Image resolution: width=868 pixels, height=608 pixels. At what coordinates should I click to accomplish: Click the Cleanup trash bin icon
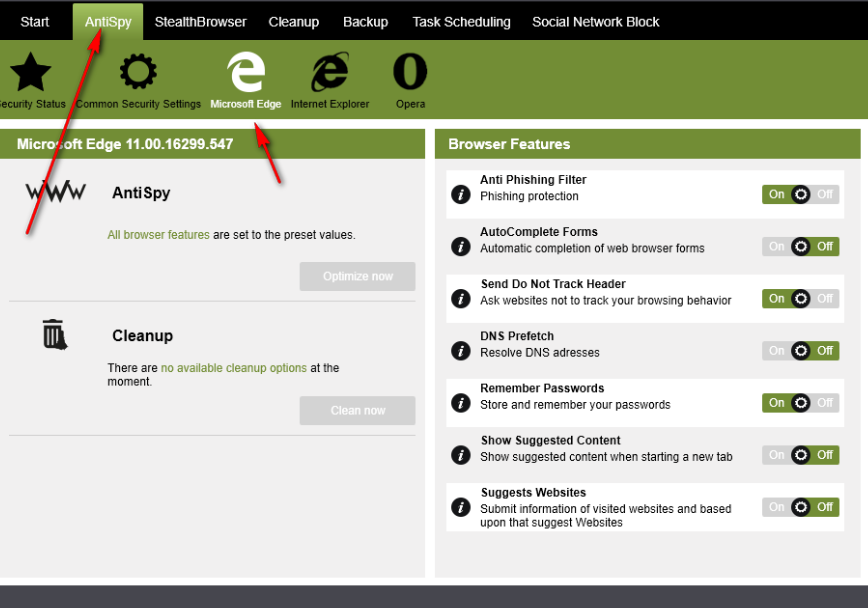55,334
